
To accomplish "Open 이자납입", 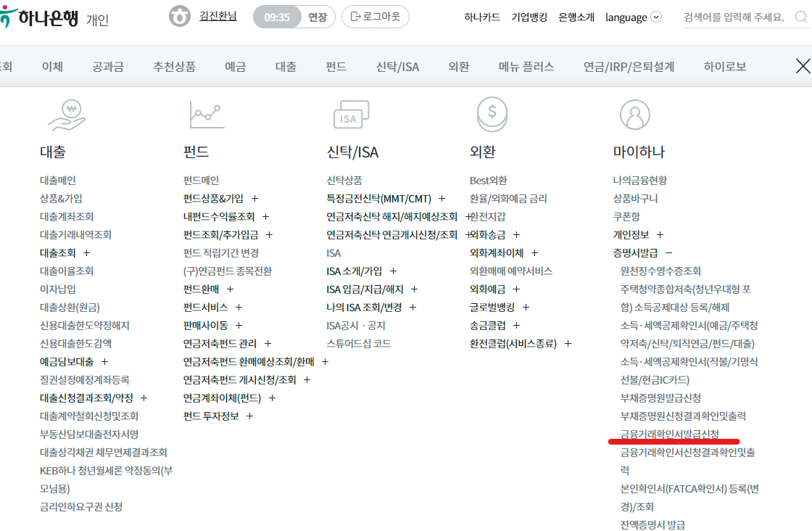I will (58, 289).
